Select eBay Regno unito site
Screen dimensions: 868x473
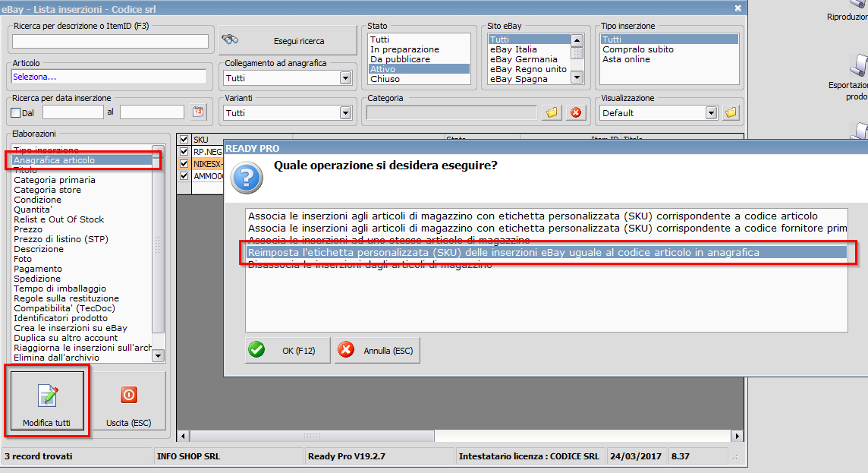pyautogui.click(x=529, y=69)
